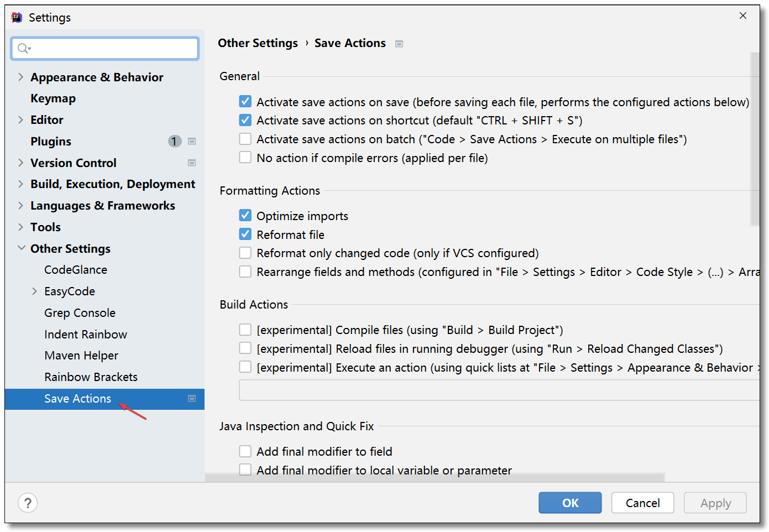Select Grep Console settings

tap(80, 313)
